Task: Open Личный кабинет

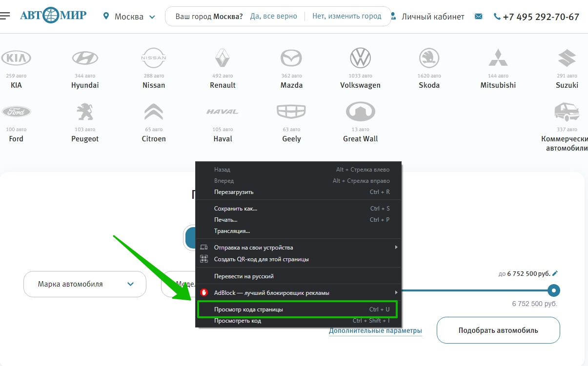Action: (x=433, y=17)
